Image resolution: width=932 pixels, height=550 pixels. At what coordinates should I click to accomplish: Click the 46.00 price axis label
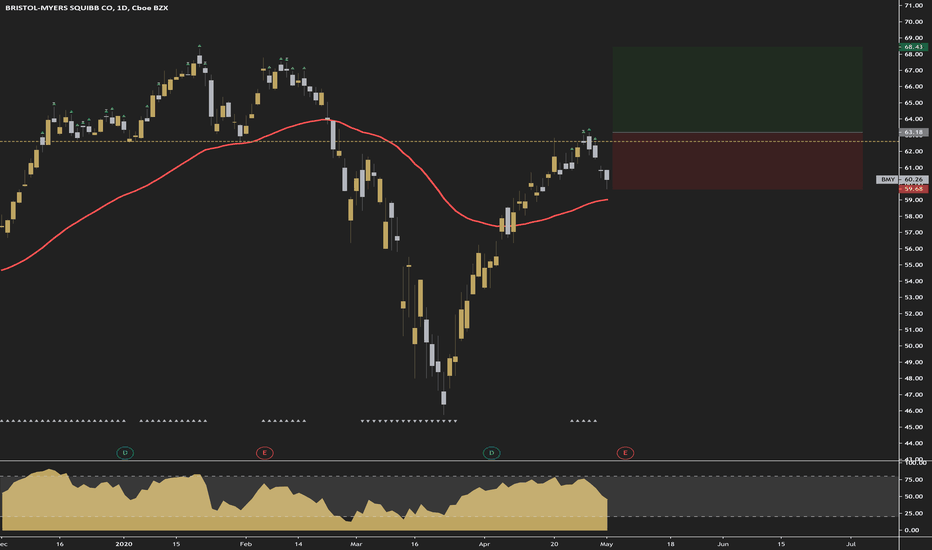[x=914, y=410]
